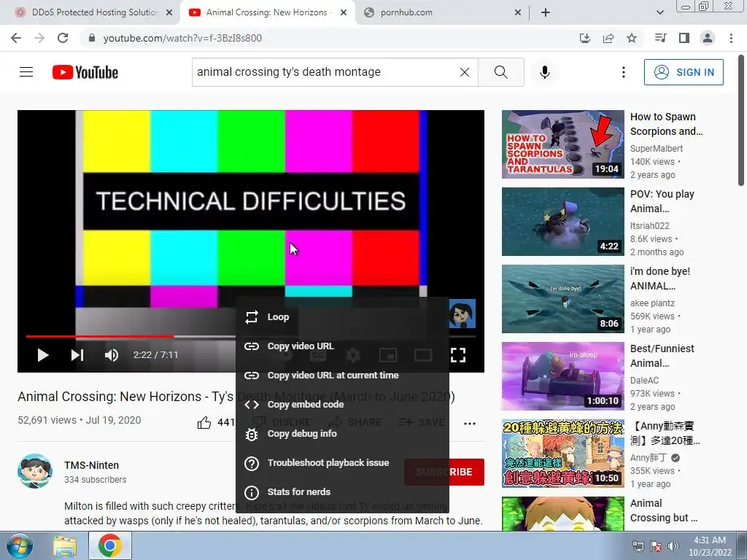Reload the page with the refresh icon
Image resolution: width=747 pixels, height=560 pixels.
point(63,38)
